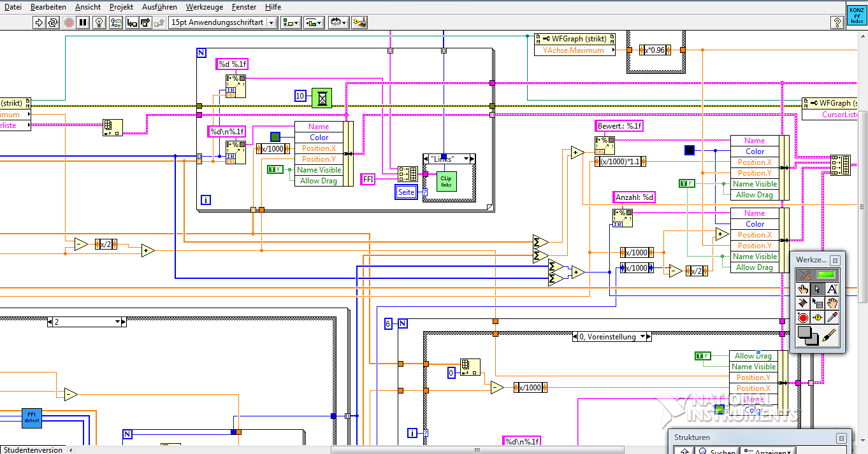
Task: Toggle highlight execution light bulb
Action: (99, 22)
